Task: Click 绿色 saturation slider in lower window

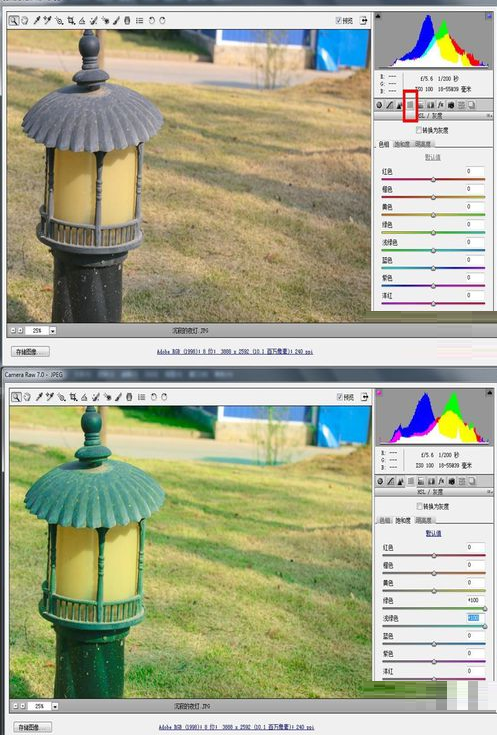Action: click(434, 608)
